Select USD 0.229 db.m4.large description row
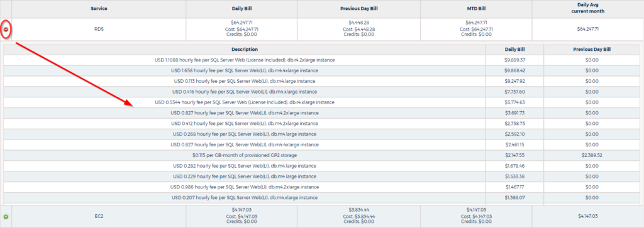This screenshot has height=228, width=644. 245,176
